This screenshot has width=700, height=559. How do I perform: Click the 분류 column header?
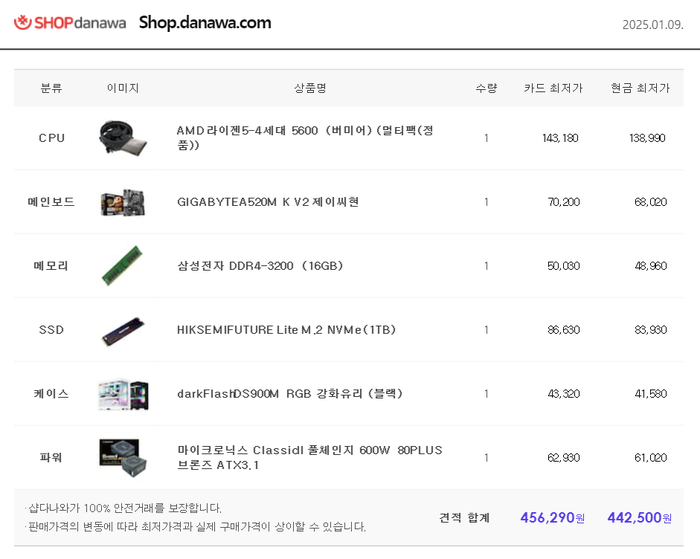coord(51,88)
